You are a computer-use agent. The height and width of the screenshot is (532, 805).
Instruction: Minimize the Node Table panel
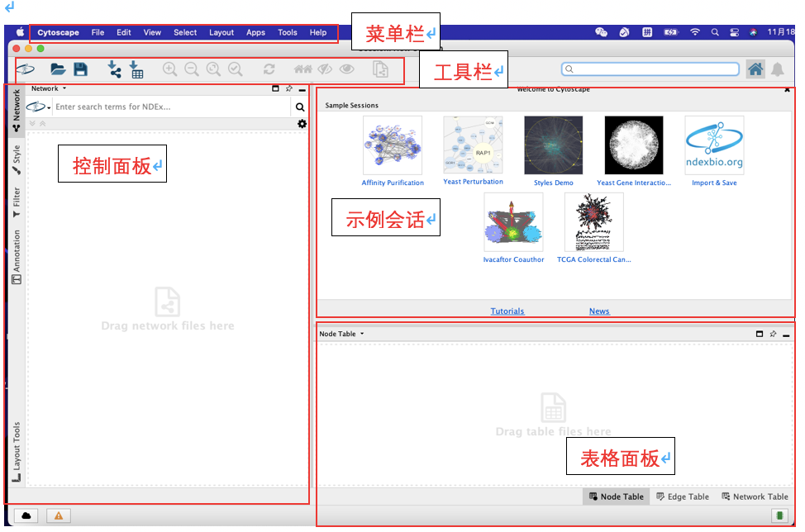click(786, 335)
